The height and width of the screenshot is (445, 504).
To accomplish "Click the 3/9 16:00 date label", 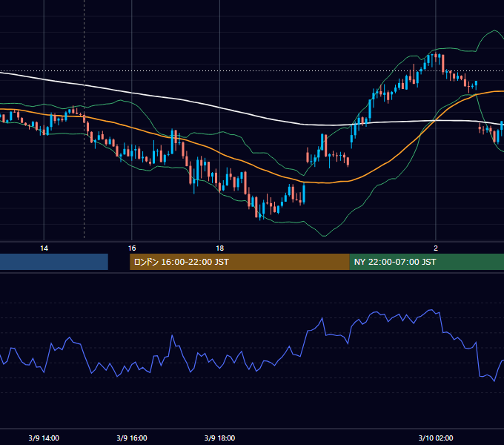I will 132,438.
